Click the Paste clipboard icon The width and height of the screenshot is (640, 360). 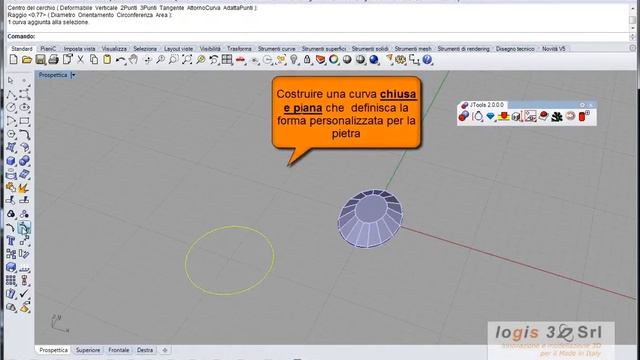pyautogui.click(x=107, y=60)
